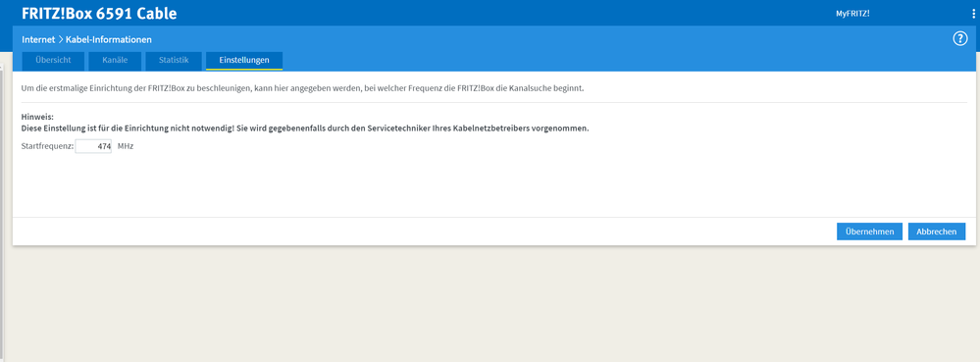Click the MHz unit label
980x362 pixels.
click(126, 146)
